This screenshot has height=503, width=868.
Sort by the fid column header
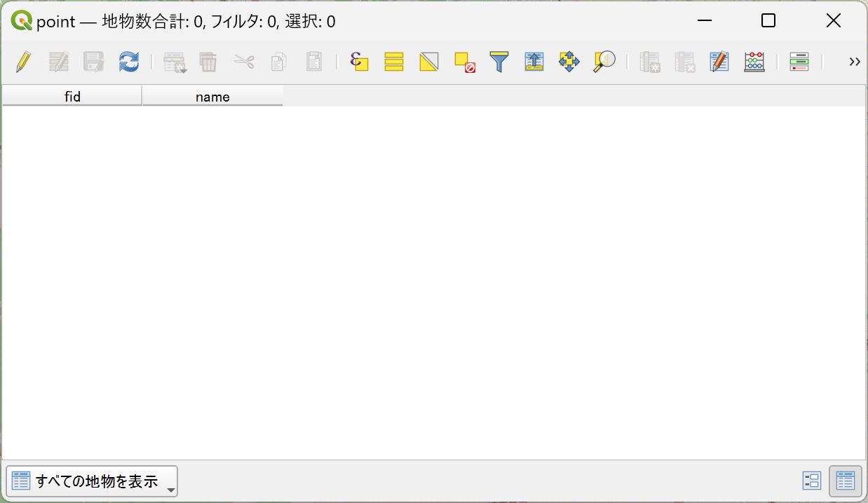pos(72,96)
